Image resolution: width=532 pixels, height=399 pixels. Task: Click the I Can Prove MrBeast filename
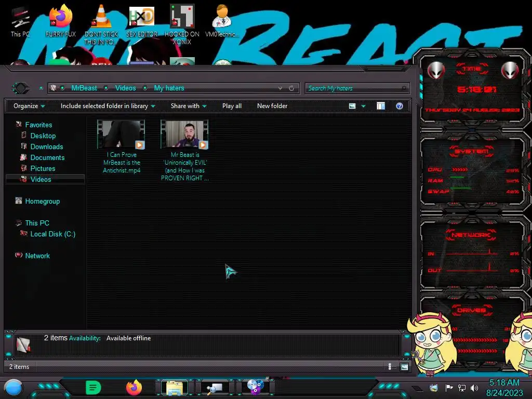pyautogui.click(x=122, y=163)
